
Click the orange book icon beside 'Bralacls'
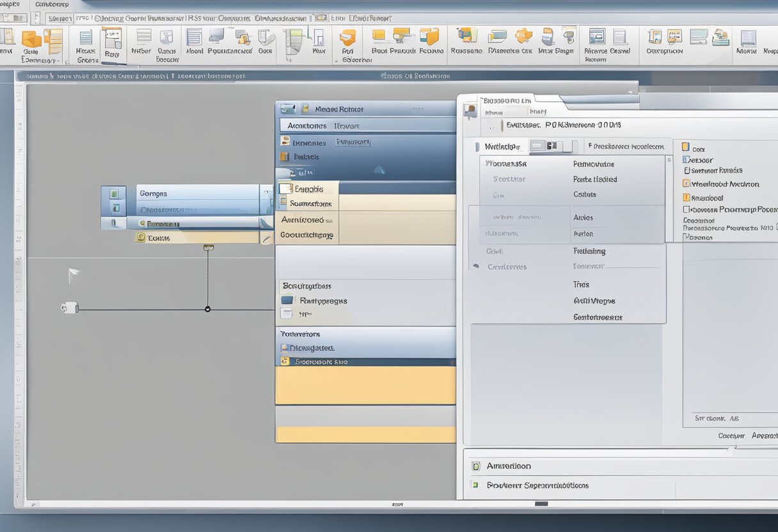[285, 157]
